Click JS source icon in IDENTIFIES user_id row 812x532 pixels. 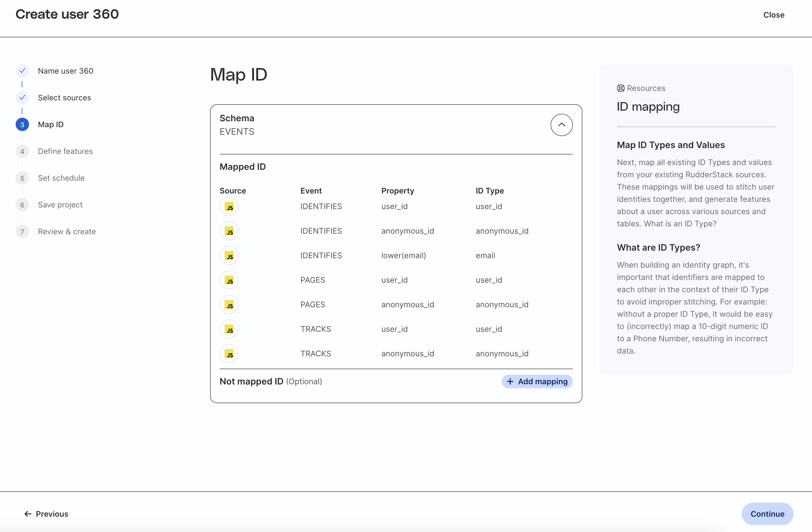(229, 207)
